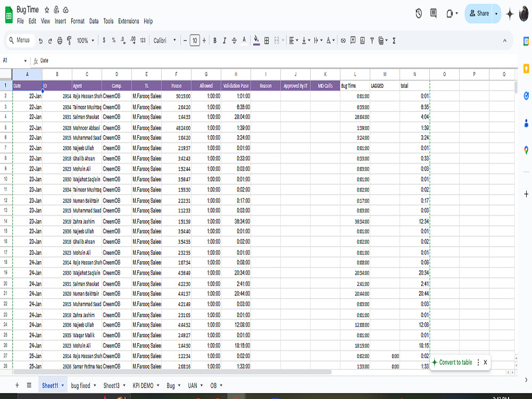Search the Menus box
This screenshot has height=399, width=532.
20,40
